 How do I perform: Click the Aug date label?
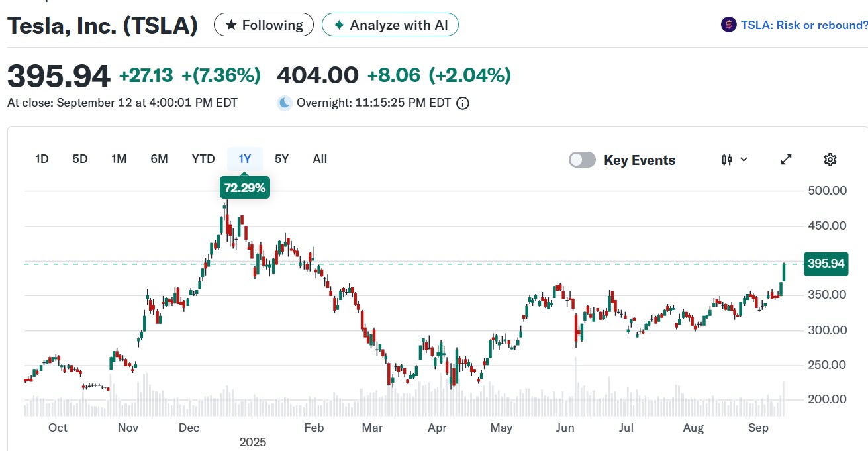coord(693,428)
